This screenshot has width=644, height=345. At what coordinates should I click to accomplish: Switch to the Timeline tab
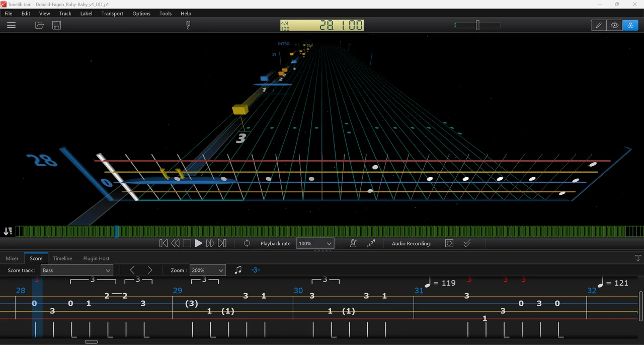62,258
